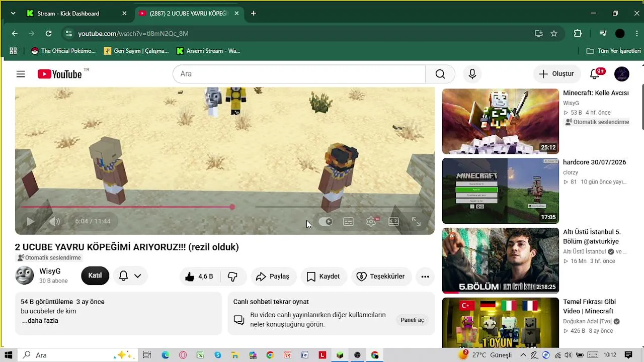Click the site information icon in address bar
The image size is (644, 362).
click(69, 34)
